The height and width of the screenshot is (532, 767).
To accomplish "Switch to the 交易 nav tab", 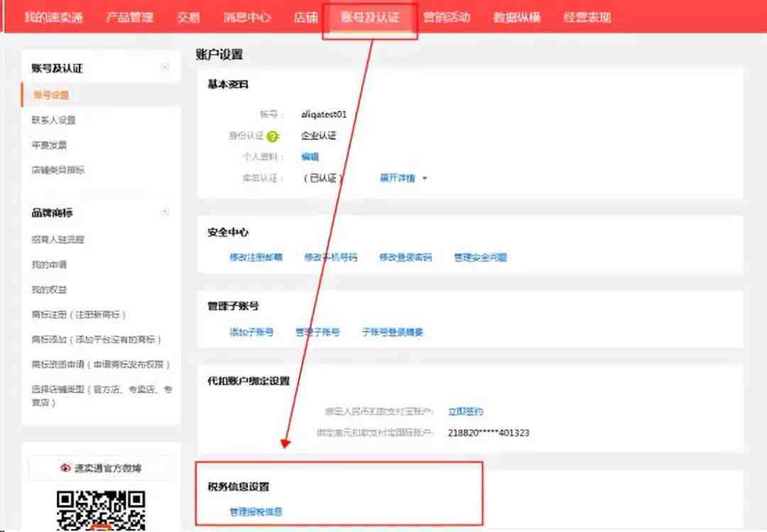I will coord(188,17).
